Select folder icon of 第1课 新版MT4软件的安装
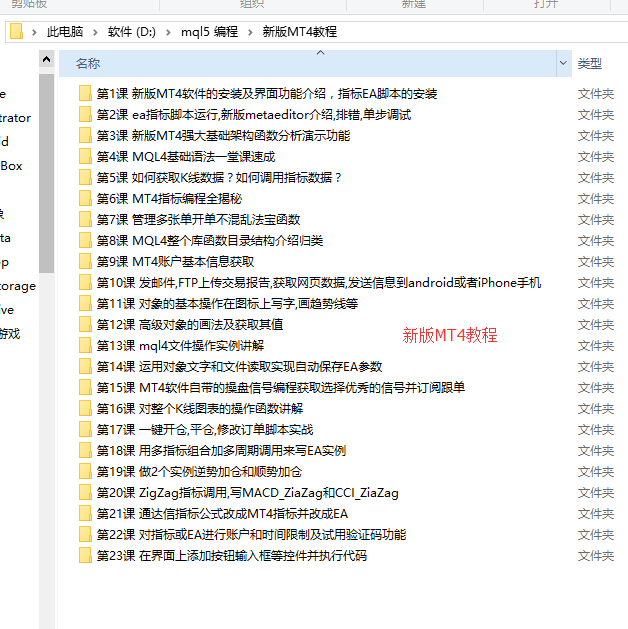The height and width of the screenshot is (629, 628). 85,93
